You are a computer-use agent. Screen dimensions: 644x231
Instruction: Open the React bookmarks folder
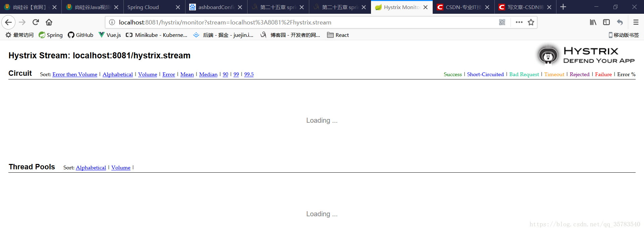pos(338,35)
